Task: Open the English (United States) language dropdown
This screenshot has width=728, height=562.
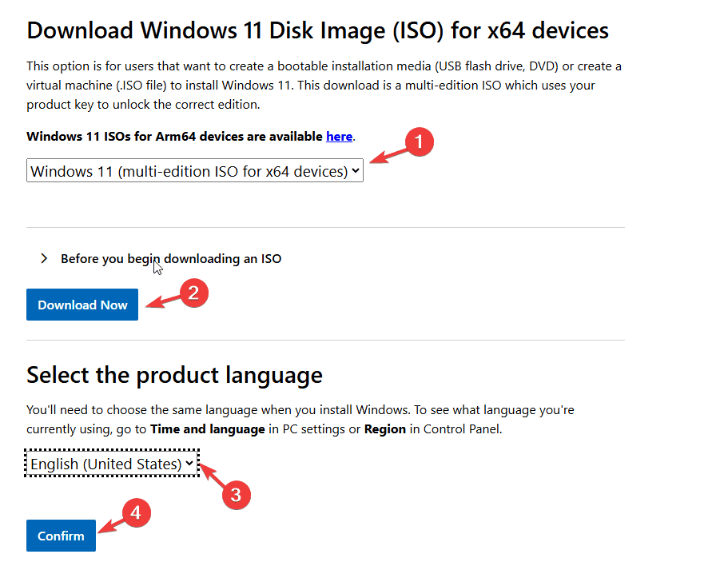Action: 112,464
